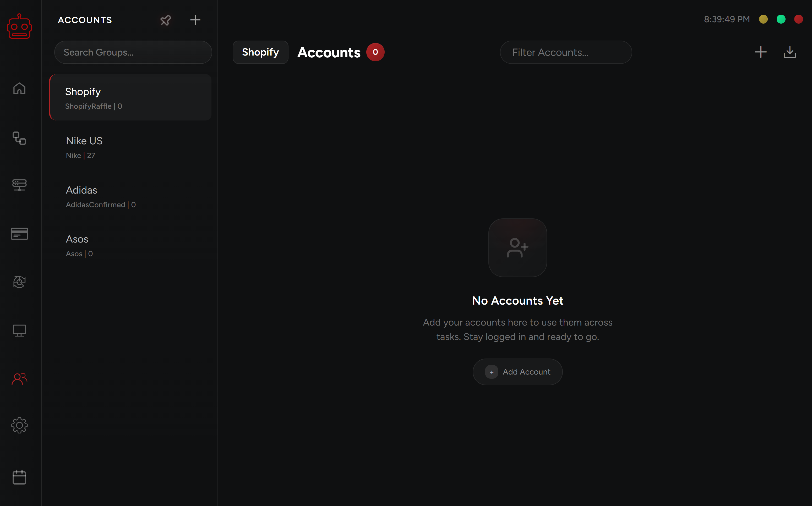
Task: Open the Settings gear icon
Action: point(19,425)
